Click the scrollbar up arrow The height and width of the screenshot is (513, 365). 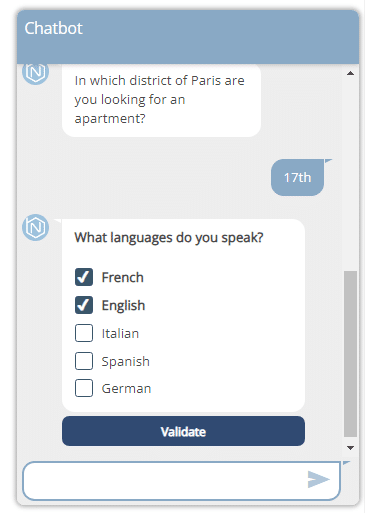(x=350, y=73)
